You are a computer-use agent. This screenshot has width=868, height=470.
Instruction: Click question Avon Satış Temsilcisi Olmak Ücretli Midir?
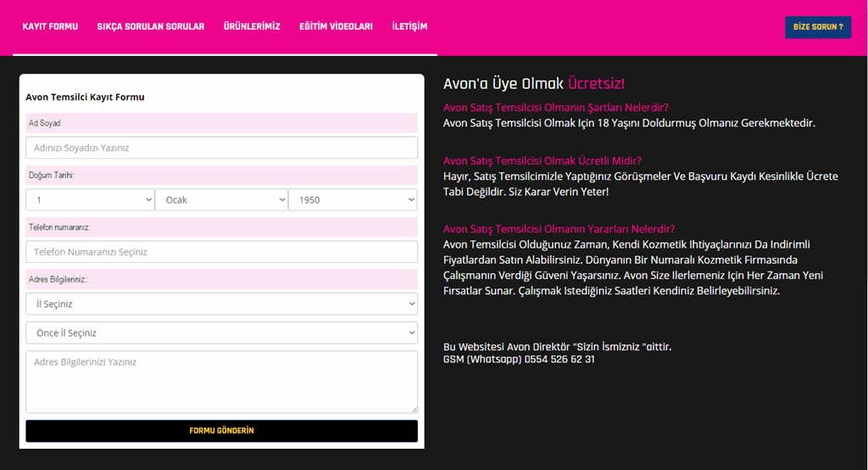pos(542,160)
